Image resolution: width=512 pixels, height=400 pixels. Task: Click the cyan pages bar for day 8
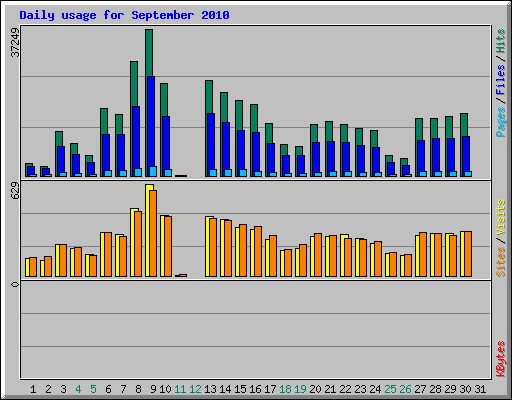pyautogui.click(x=138, y=172)
